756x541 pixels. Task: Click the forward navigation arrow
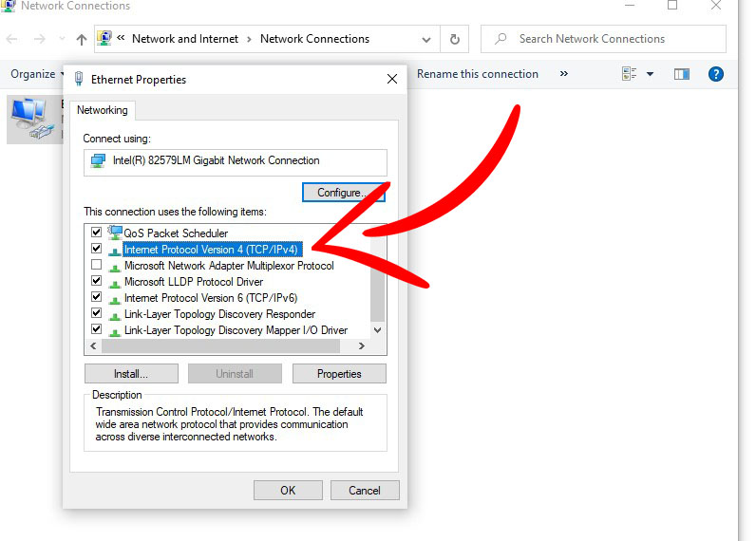coord(40,39)
